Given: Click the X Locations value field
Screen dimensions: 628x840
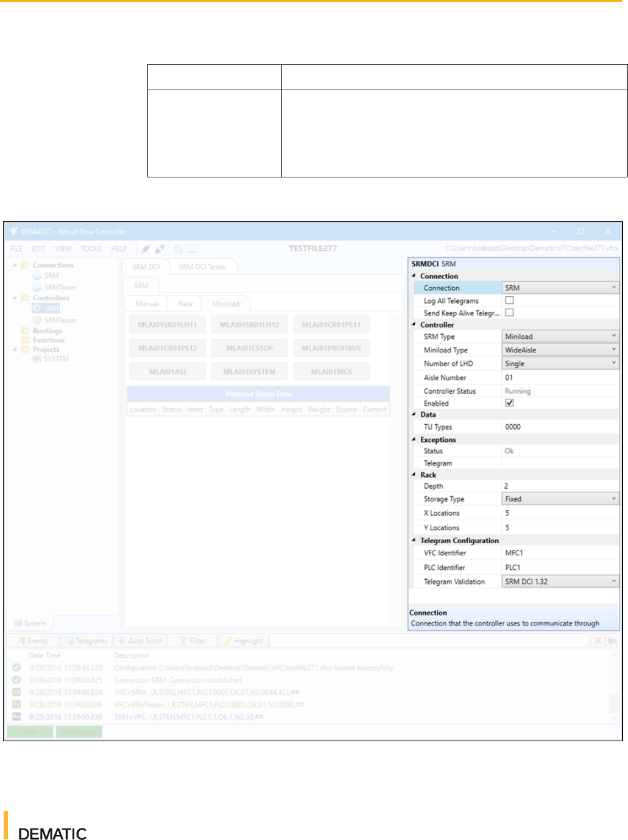Looking at the screenshot, I should click(x=560, y=513).
